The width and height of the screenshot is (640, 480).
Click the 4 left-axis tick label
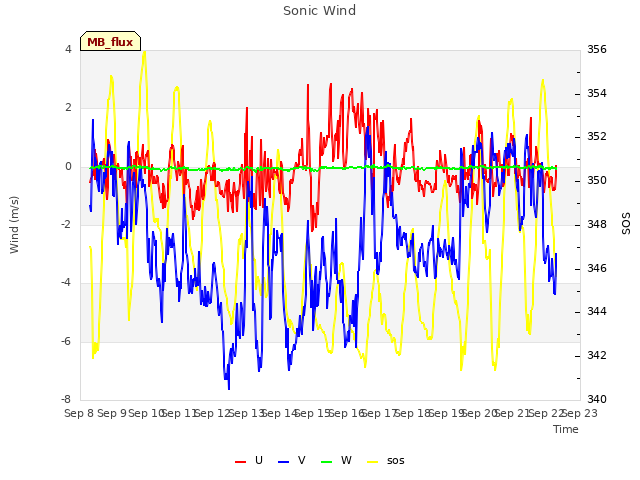point(68,49)
